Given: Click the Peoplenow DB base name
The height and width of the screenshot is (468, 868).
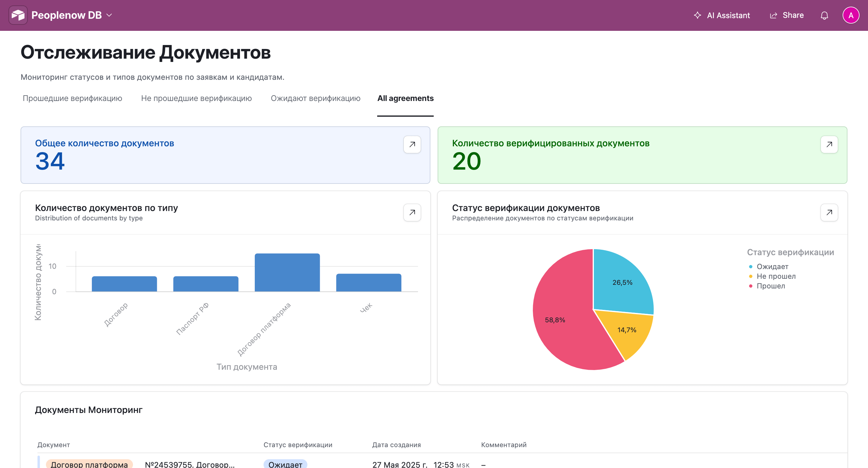Looking at the screenshot, I should point(66,15).
